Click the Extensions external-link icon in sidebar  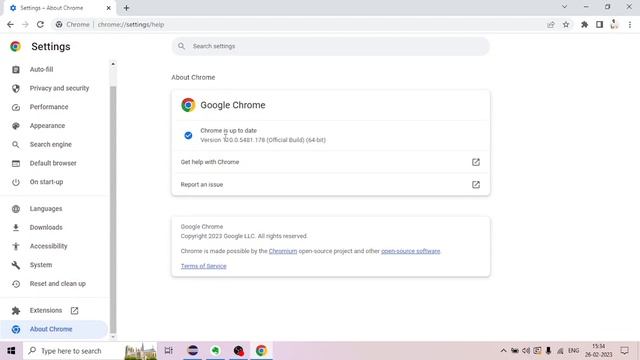[x=74, y=311]
